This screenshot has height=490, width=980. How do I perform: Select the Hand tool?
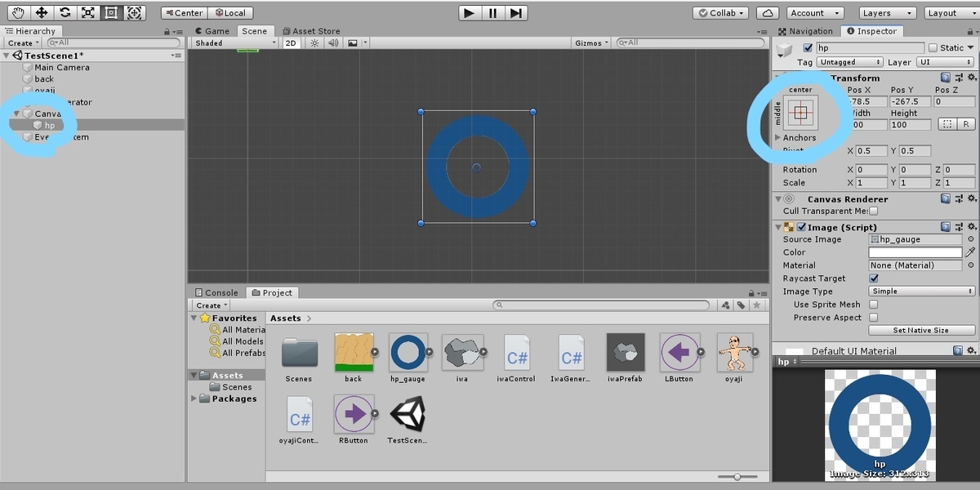pyautogui.click(x=17, y=12)
